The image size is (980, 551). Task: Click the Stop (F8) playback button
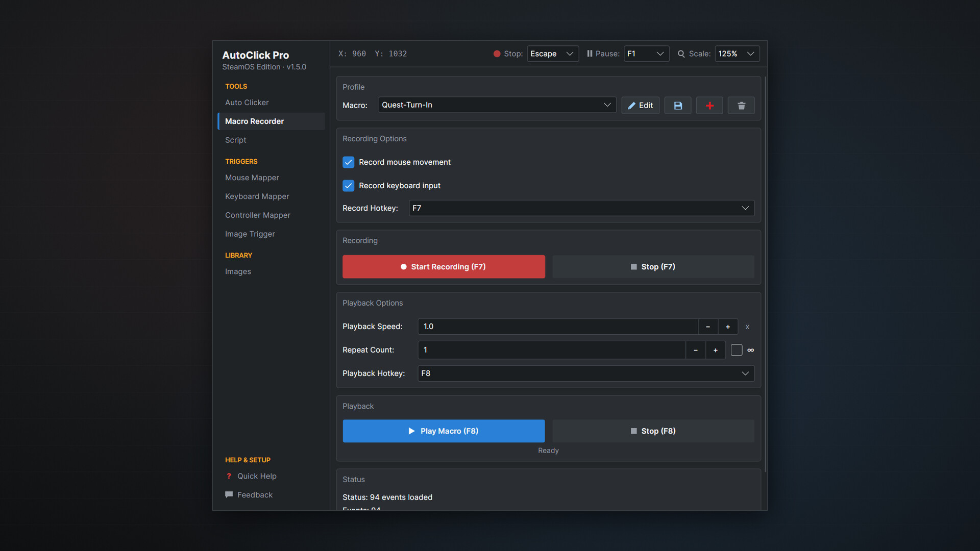653,431
